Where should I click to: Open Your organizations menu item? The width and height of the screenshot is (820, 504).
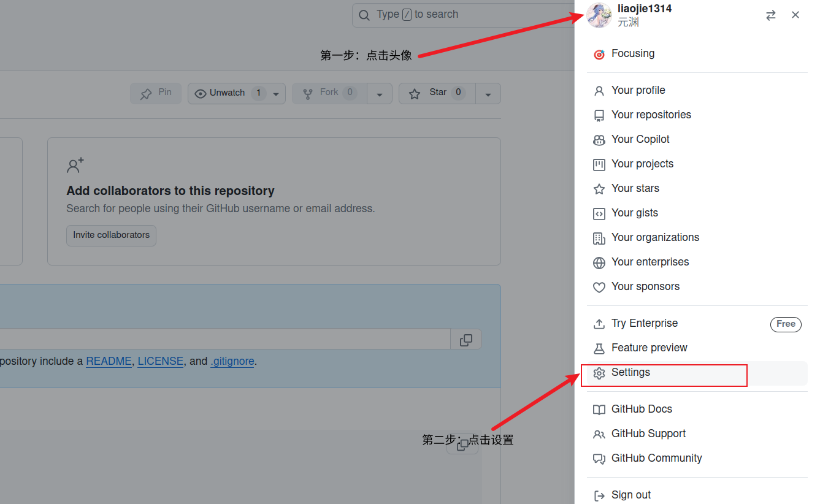[x=697, y=238]
